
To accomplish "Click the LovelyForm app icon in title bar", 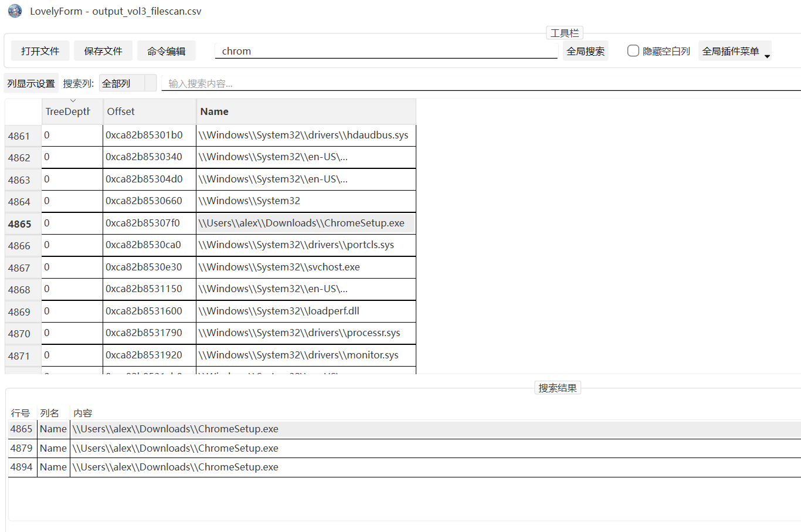I will (15, 11).
